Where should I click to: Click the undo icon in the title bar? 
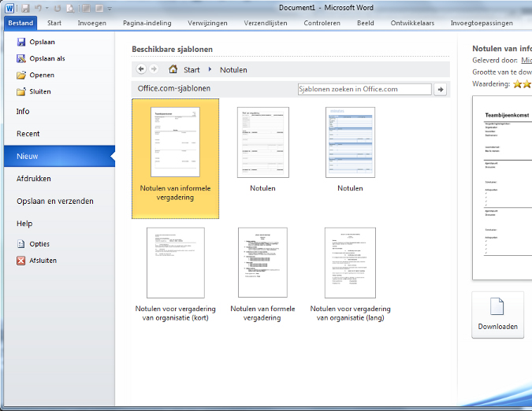(x=36, y=8)
